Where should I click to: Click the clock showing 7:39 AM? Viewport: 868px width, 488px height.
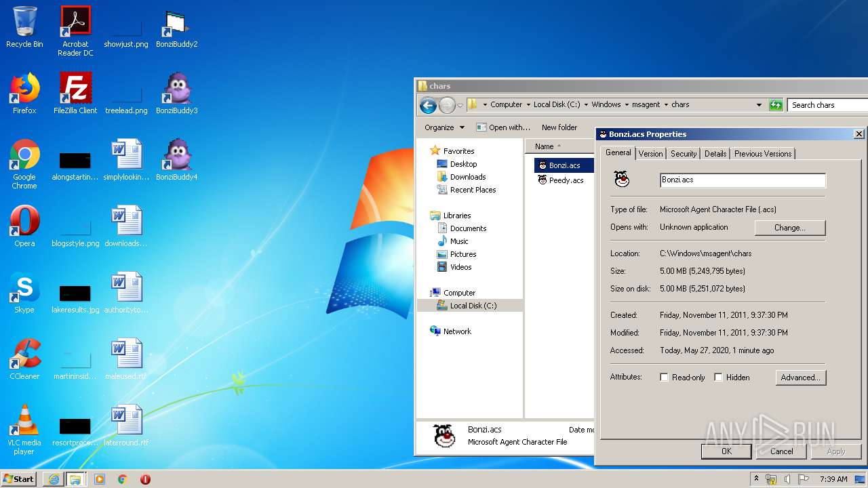tap(833, 479)
